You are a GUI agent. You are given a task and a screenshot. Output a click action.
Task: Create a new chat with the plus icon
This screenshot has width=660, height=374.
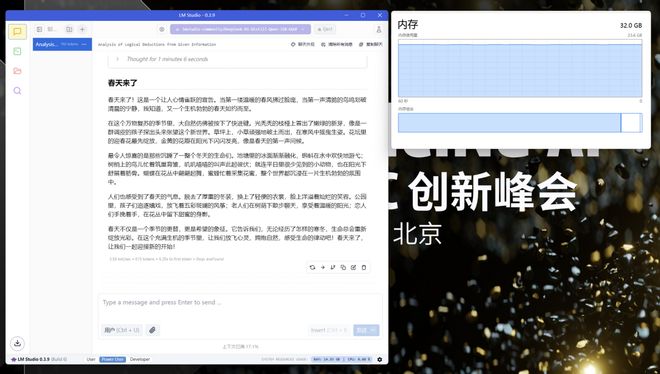pyautogui.click(x=82, y=29)
